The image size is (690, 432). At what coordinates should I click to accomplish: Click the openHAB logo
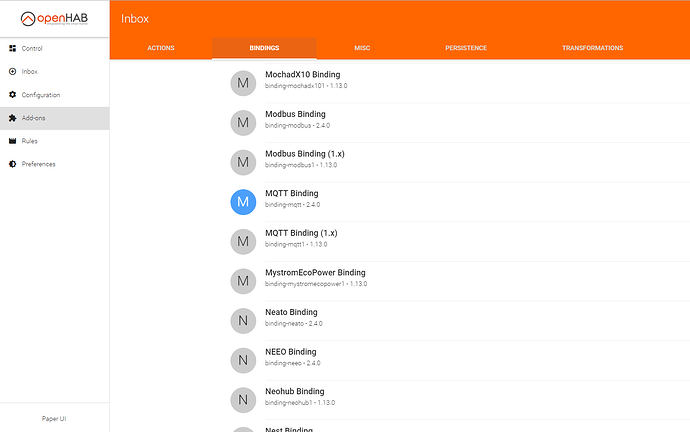pos(54,18)
